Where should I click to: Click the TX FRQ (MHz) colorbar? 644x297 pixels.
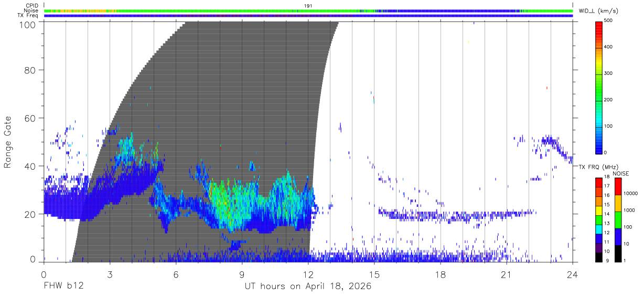599,220
